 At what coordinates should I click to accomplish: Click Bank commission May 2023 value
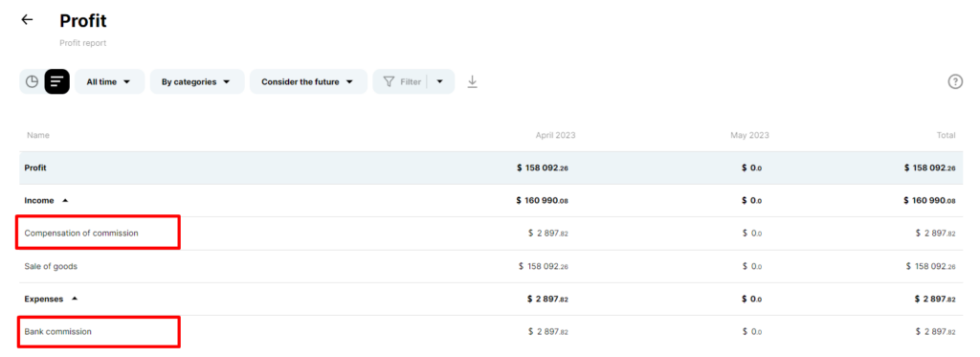tap(752, 331)
